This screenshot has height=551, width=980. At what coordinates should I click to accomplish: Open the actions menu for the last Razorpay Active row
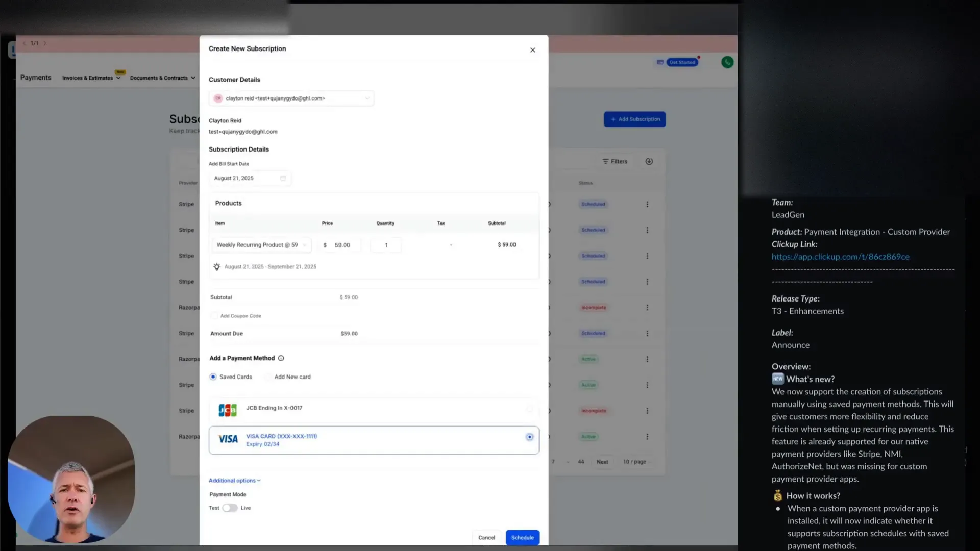647,437
